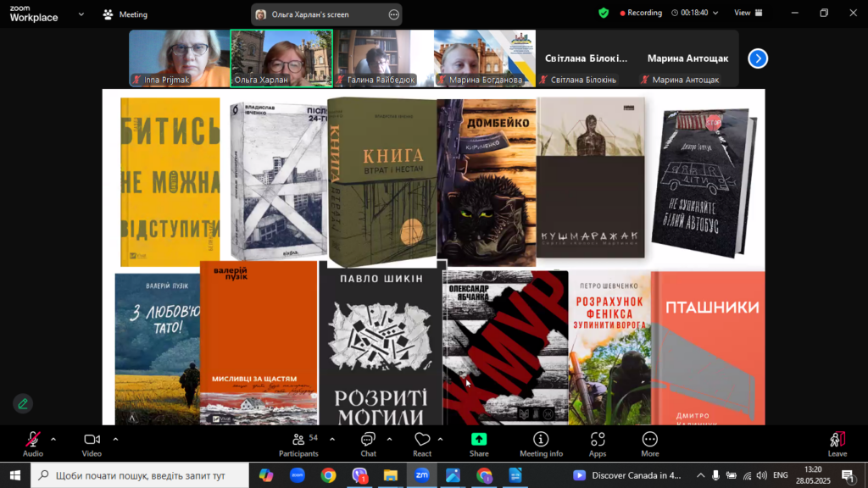This screenshot has width=868, height=488.
Task: Select Ольга Харлан's video thumbnail
Action: [281, 58]
